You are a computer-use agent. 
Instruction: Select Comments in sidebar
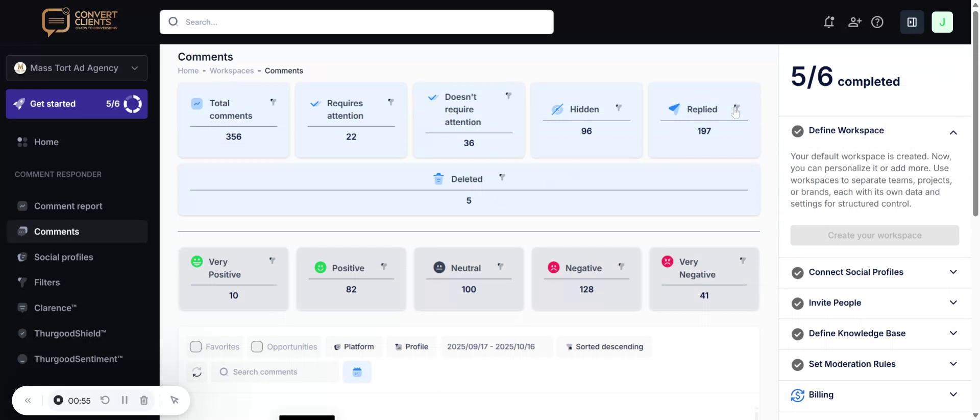[x=77, y=231]
